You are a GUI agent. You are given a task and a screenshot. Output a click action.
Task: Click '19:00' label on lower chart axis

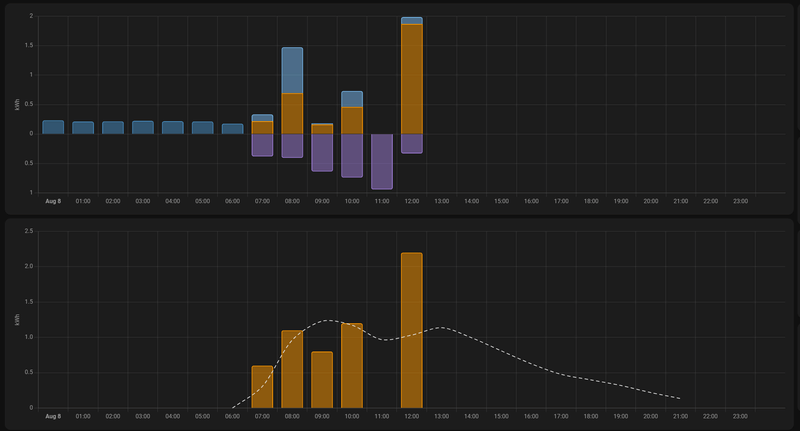click(621, 417)
